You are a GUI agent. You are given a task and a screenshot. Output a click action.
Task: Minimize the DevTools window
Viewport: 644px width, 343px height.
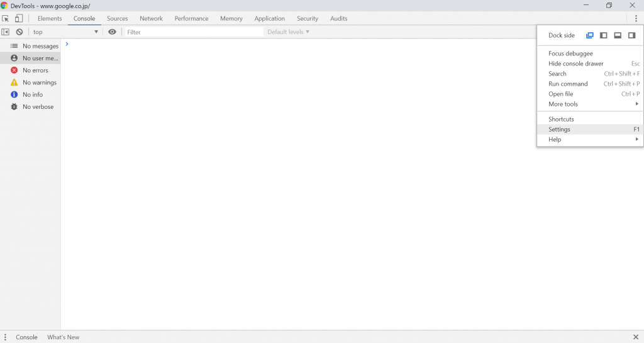[x=586, y=5]
